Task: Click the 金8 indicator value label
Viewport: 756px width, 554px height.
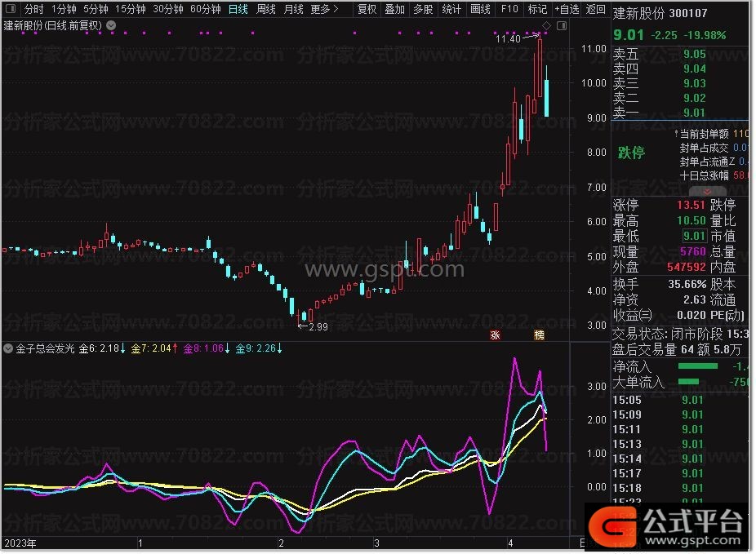Action: pyautogui.click(x=207, y=348)
